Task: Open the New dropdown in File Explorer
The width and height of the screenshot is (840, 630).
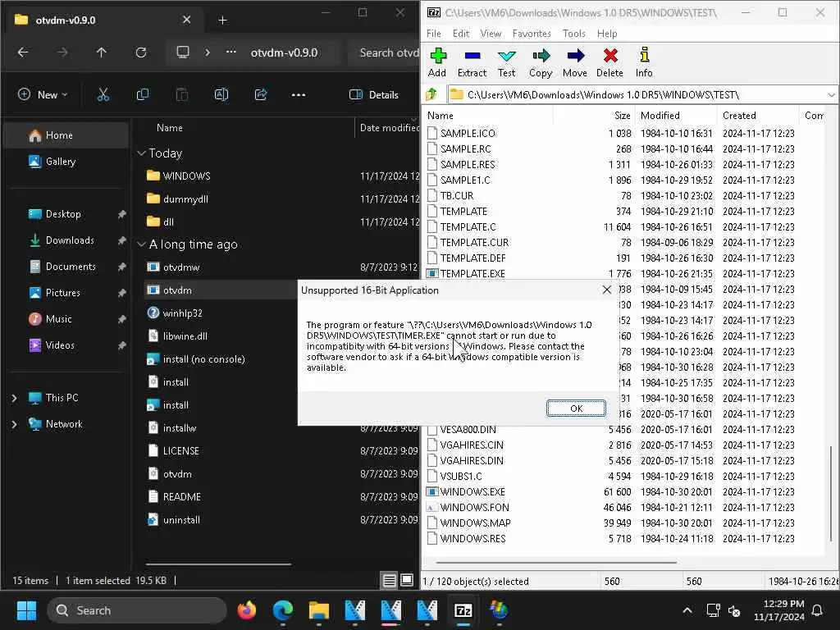Action: (43, 95)
